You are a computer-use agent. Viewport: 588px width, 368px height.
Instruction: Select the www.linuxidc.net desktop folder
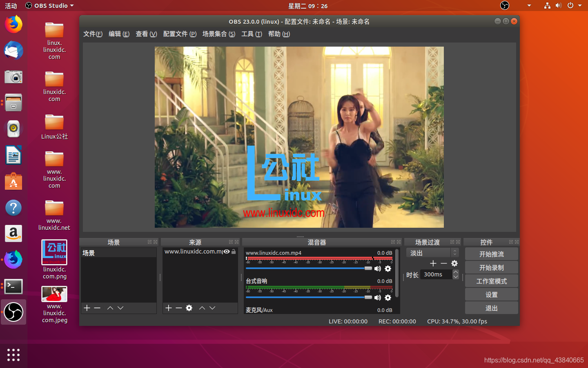tap(54, 215)
